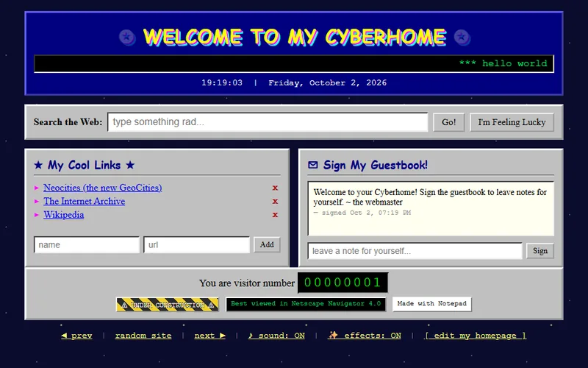588x368 pixels.
Task: Click the pink arrow bullet next to Neocities
Action: tap(37, 188)
